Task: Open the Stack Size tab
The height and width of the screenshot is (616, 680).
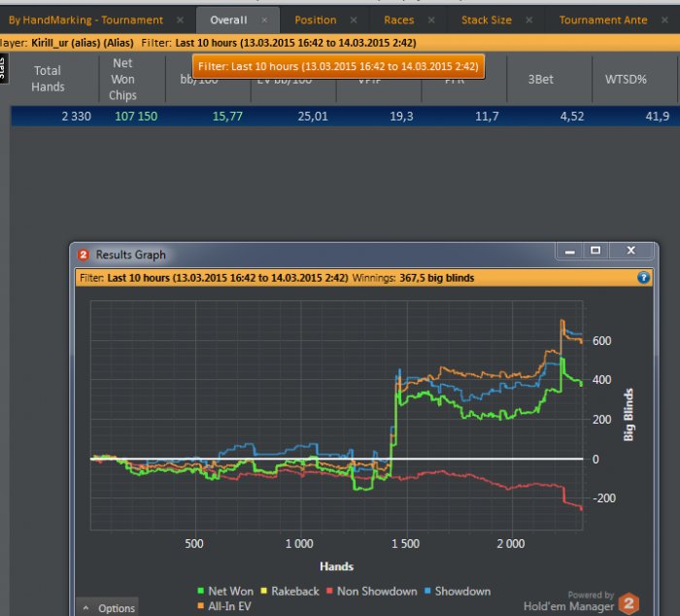Action: click(488, 20)
